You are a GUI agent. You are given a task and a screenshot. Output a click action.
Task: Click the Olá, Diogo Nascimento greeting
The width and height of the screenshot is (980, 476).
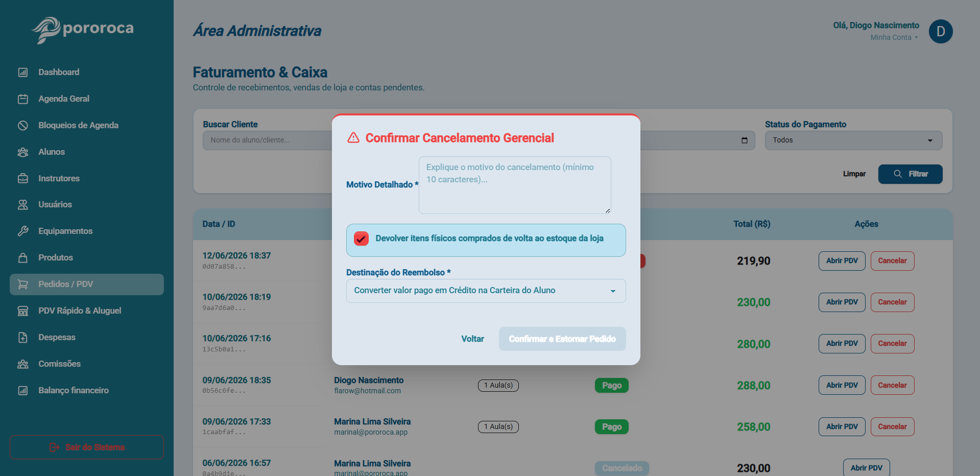[x=876, y=26]
